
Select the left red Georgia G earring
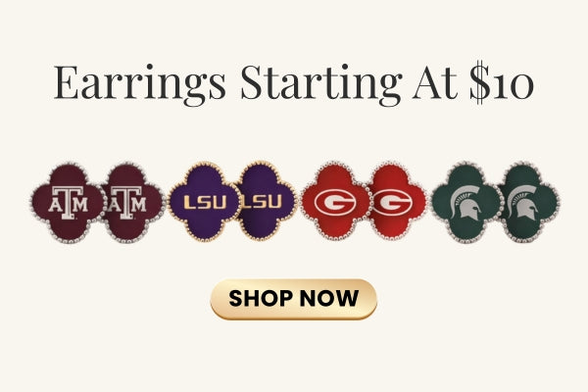333,202
